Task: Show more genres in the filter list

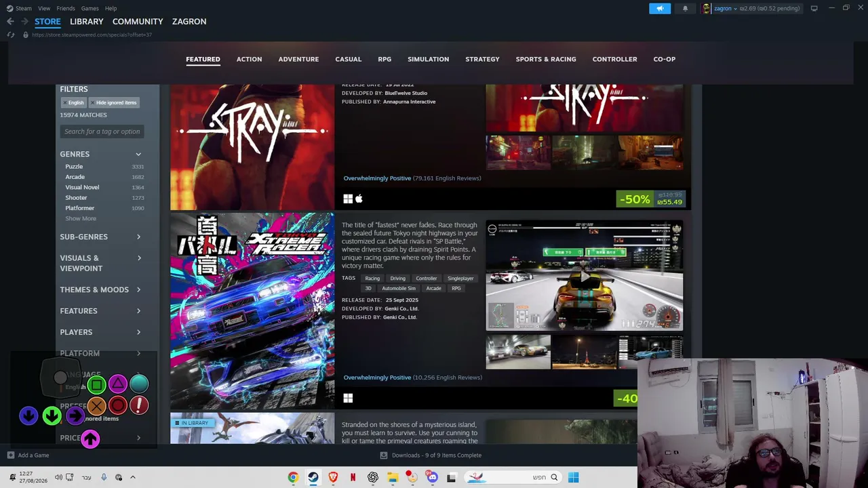Action: coord(81,218)
